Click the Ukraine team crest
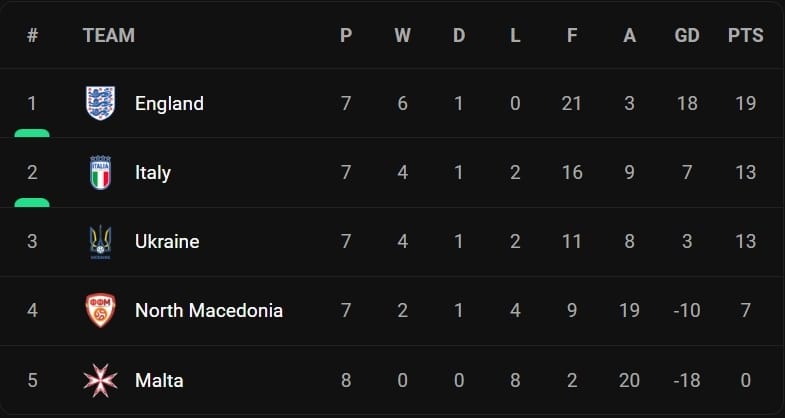 coord(100,242)
